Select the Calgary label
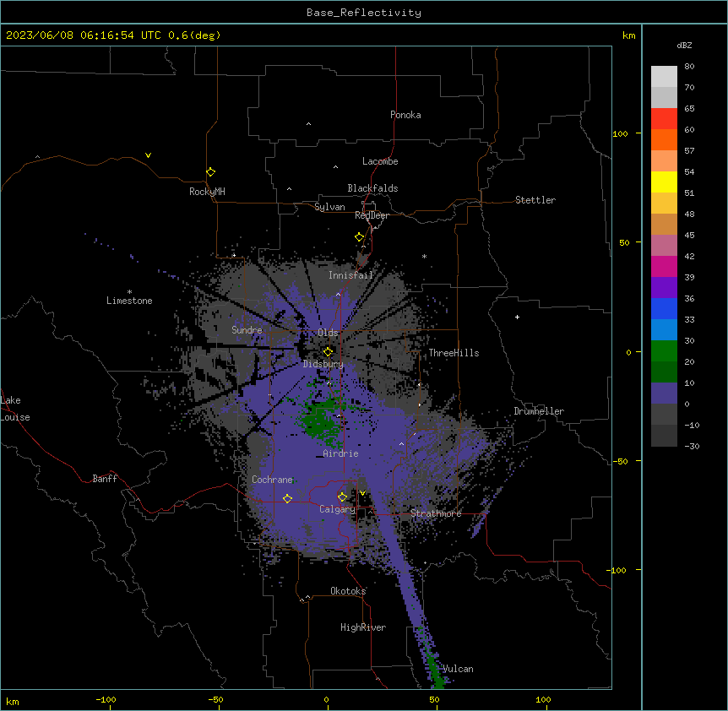 337,509
